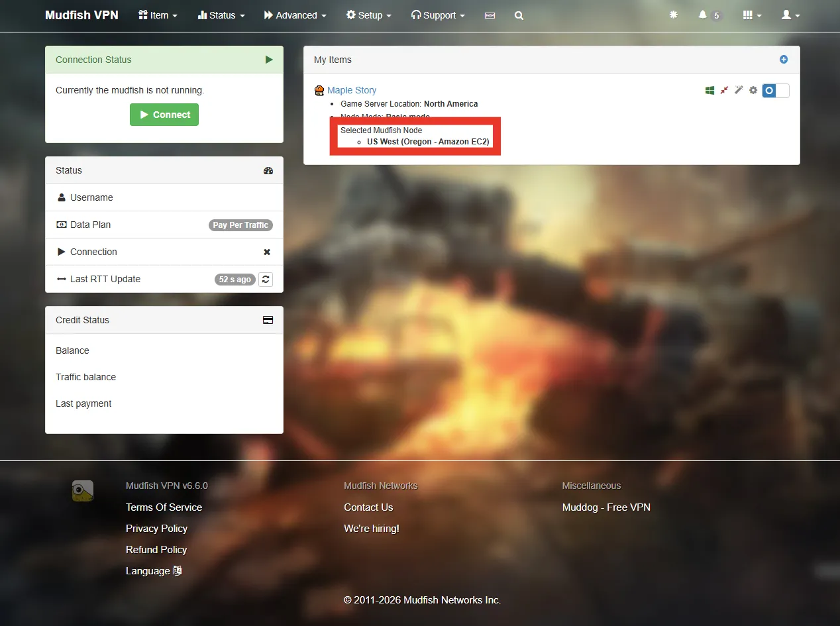
Task: Open the Item dropdown menu
Action: coord(158,15)
